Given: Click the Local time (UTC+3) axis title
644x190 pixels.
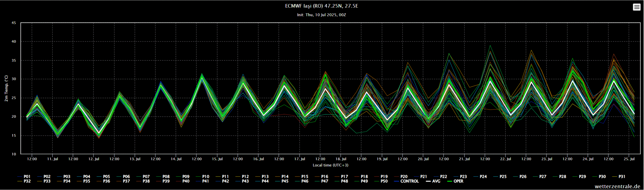Looking at the screenshot, I should (x=330, y=165).
